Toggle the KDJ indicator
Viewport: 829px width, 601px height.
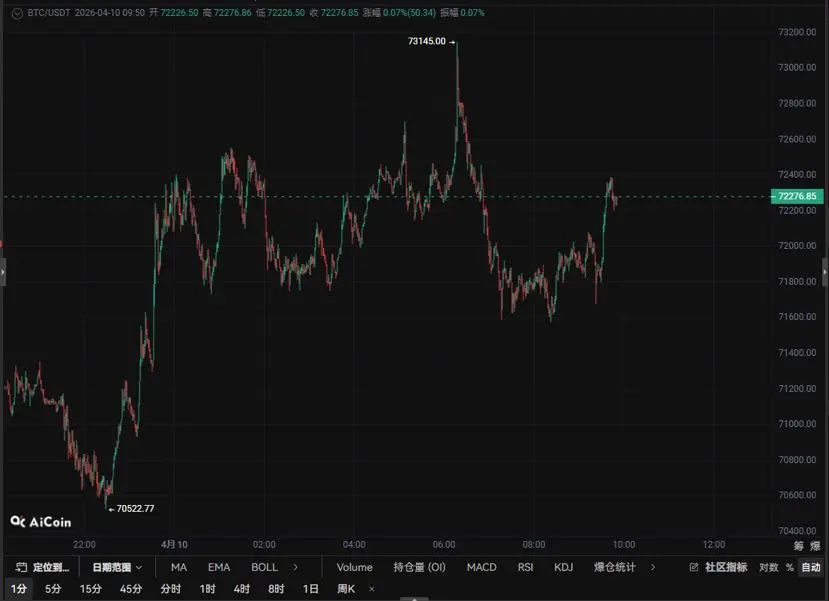564,567
